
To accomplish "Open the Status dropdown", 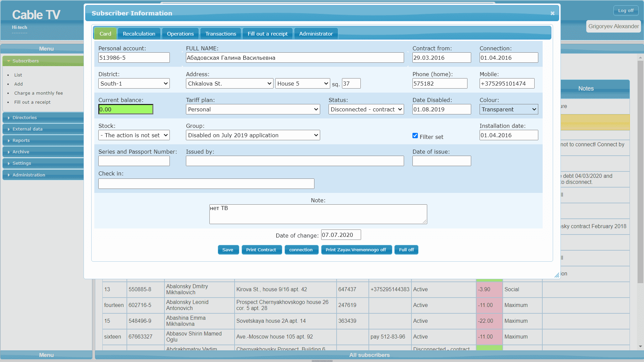I will click(366, 109).
